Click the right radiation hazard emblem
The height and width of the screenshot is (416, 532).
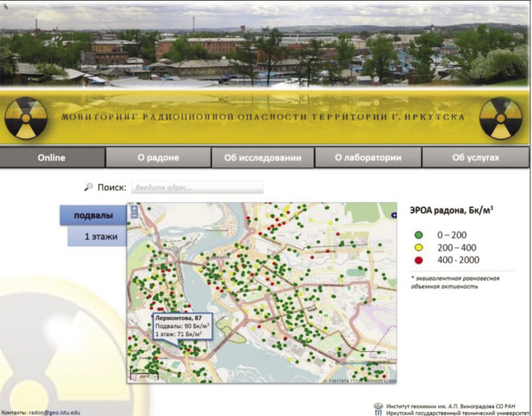(501, 118)
